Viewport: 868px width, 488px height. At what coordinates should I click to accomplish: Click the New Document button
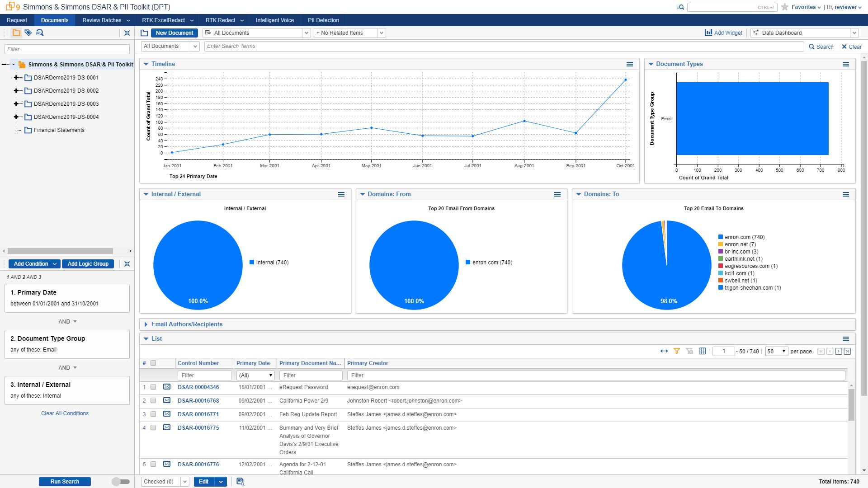point(175,33)
